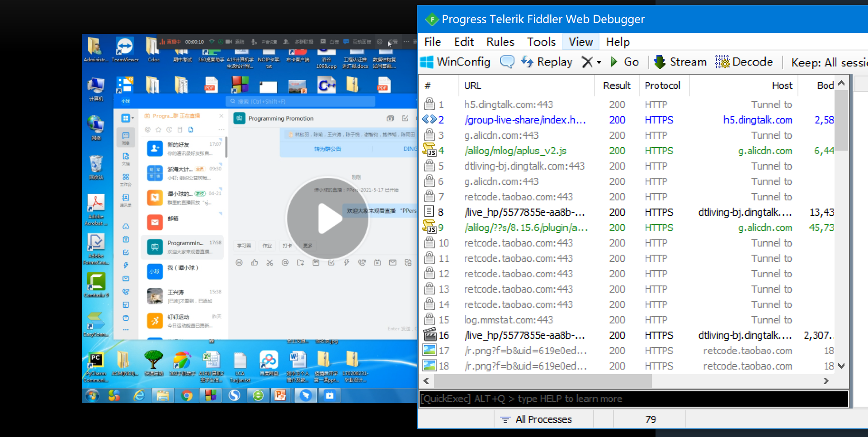868x437 pixels.
Task: Open the Keep: All sessions dropdown
Action: click(x=829, y=62)
